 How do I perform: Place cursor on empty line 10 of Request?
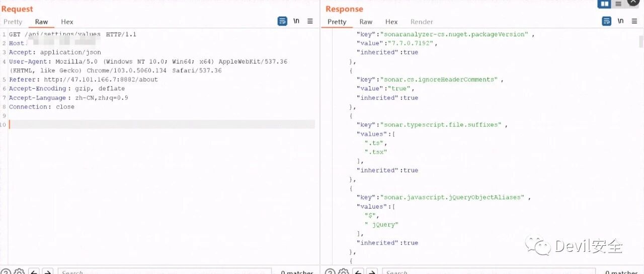coord(162,124)
